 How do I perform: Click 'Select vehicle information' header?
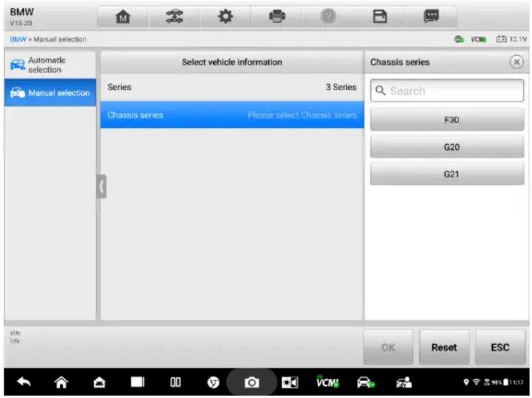232,62
